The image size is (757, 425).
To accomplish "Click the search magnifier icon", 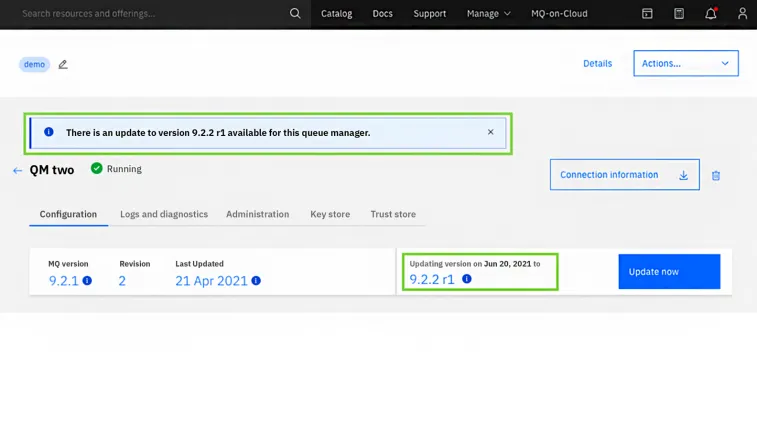I will (x=295, y=14).
